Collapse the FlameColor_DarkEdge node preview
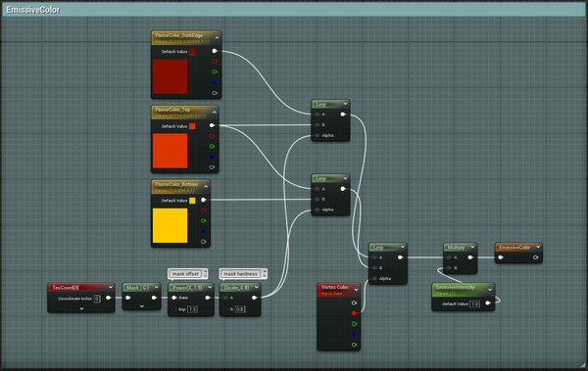This screenshot has width=588, height=371. [x=217, y=37]
